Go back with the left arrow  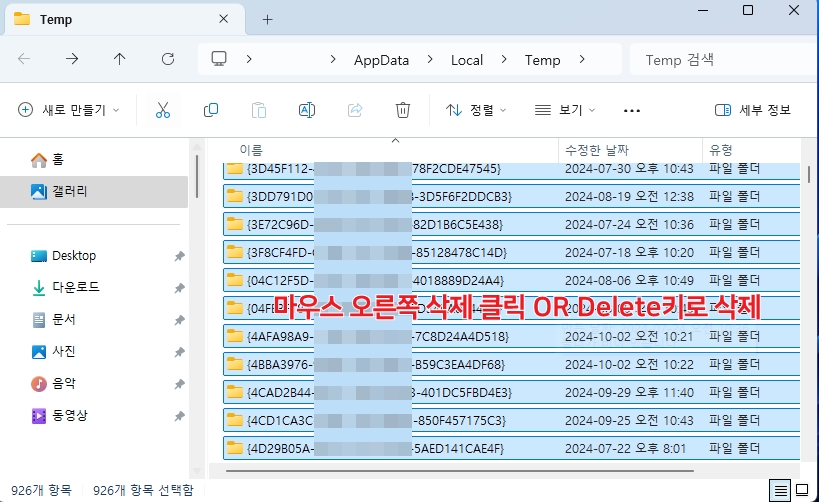24,59
